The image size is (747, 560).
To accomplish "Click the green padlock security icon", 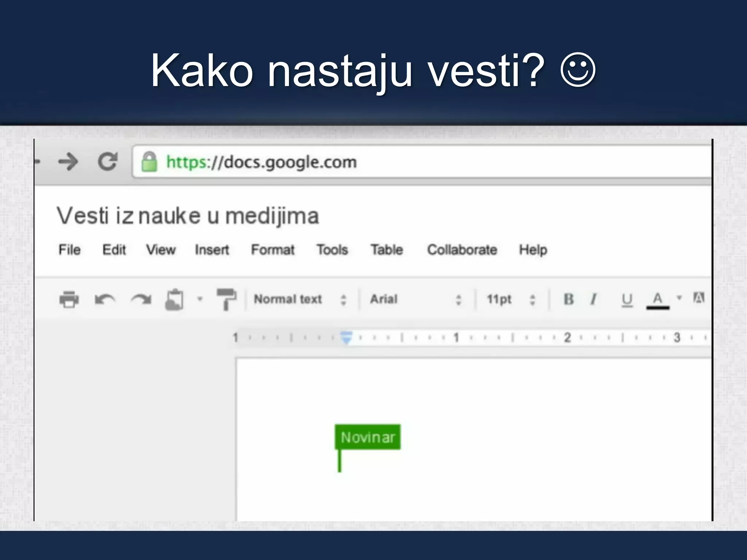I will [x=149, y=162].
